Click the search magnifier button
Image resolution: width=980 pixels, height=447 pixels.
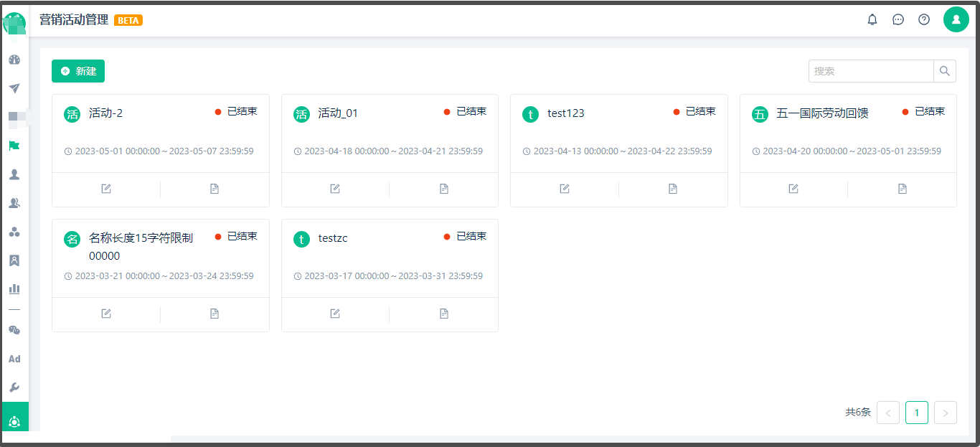945,71
